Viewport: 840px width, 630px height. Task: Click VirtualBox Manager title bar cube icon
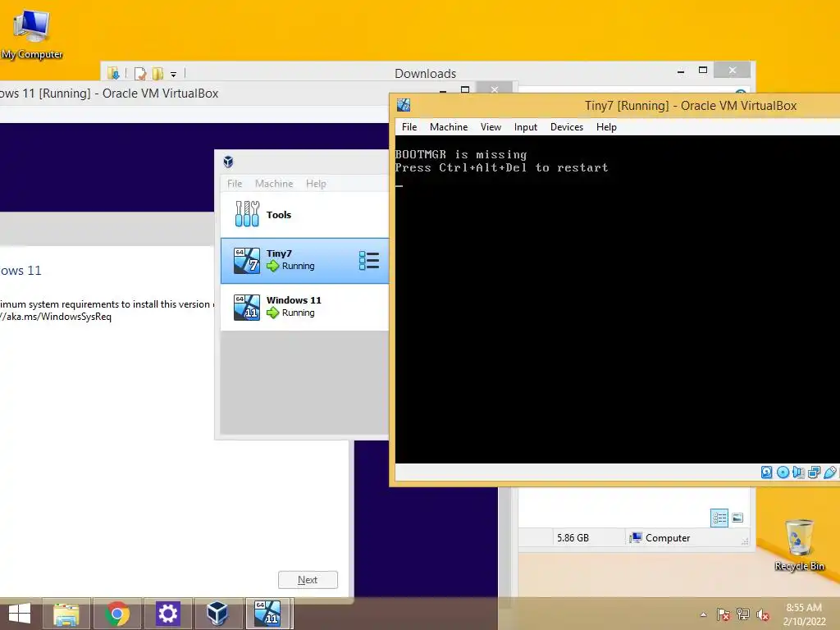point(228,162)
